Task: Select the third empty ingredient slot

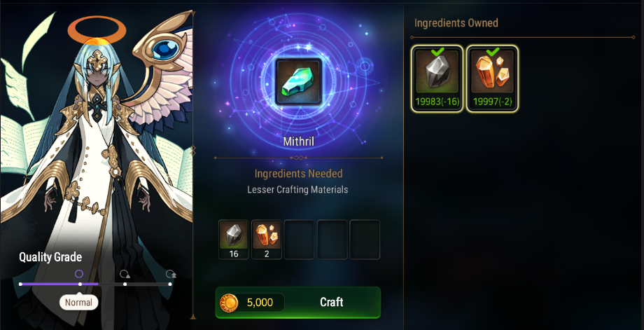Action: 299,240
